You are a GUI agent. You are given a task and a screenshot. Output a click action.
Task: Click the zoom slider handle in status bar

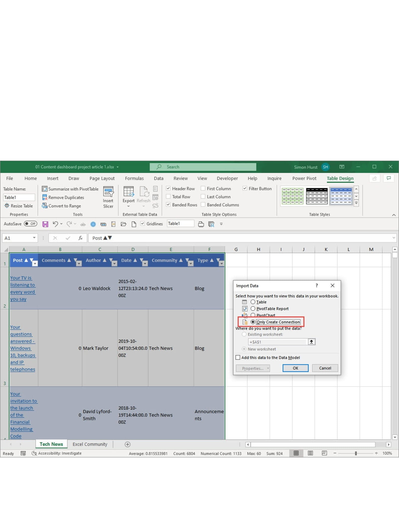[x=356, y=453]
